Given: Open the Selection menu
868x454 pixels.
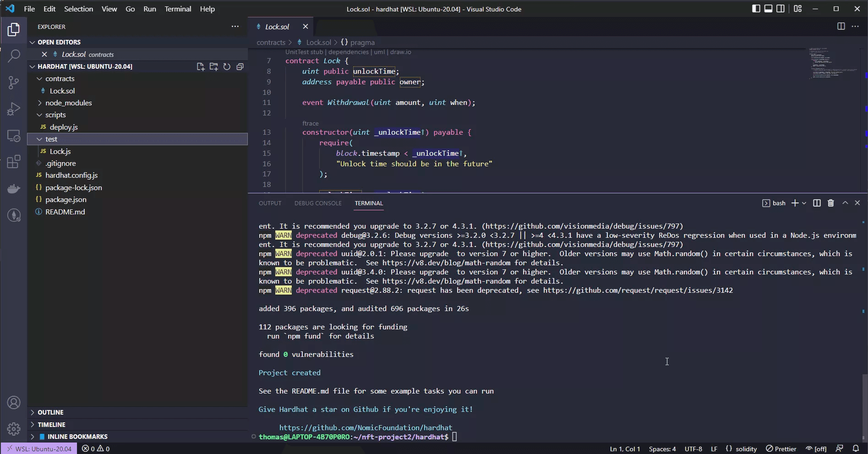Looking at the screenshot, I should 78,9.
